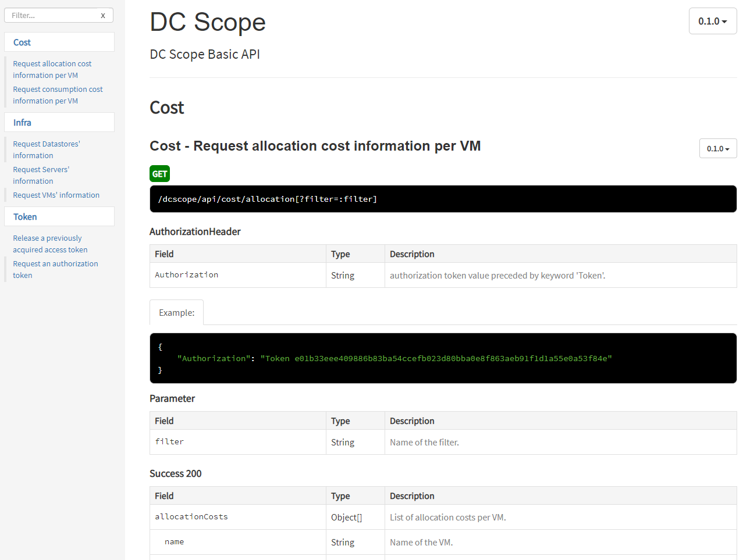Click the DC Scope page title
This screenshot has height=560, width=743.
click(x=207, y=23)
